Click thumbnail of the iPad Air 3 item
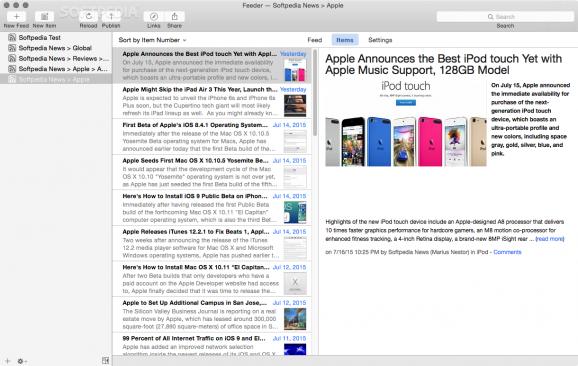Image resolution: width=578 pixels, height=366 pixels. tap(295, 106)
